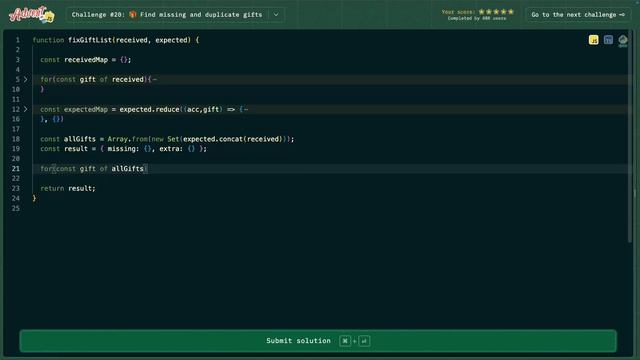The height and width of the screenshot is (360, 640).
Task: Click 'const allGifts = Array.from' line
Action: [x=167, y=139]
